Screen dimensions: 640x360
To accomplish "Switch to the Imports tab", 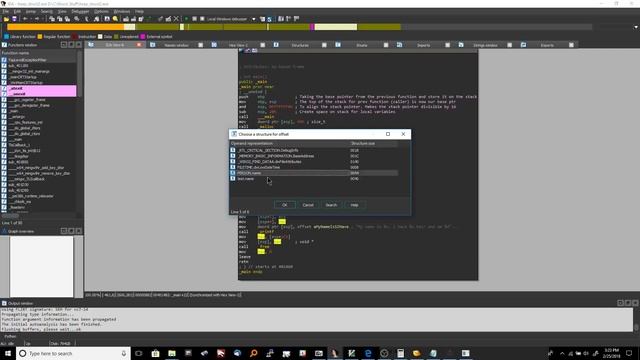I will (x=423, y=45).
